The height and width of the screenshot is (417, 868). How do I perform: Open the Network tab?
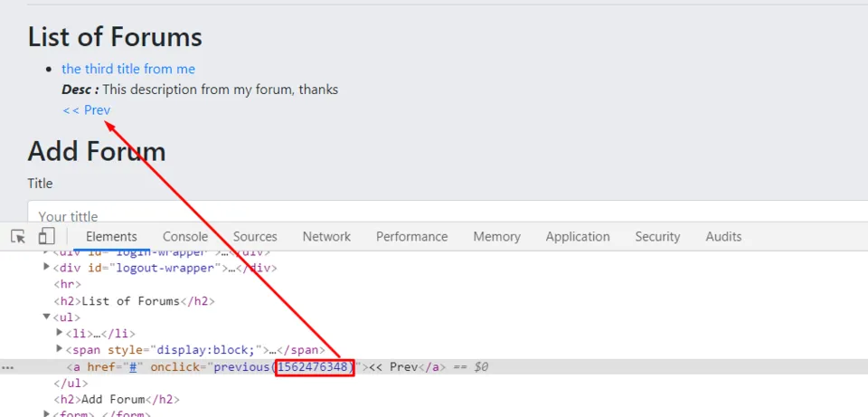click(326, 236)
